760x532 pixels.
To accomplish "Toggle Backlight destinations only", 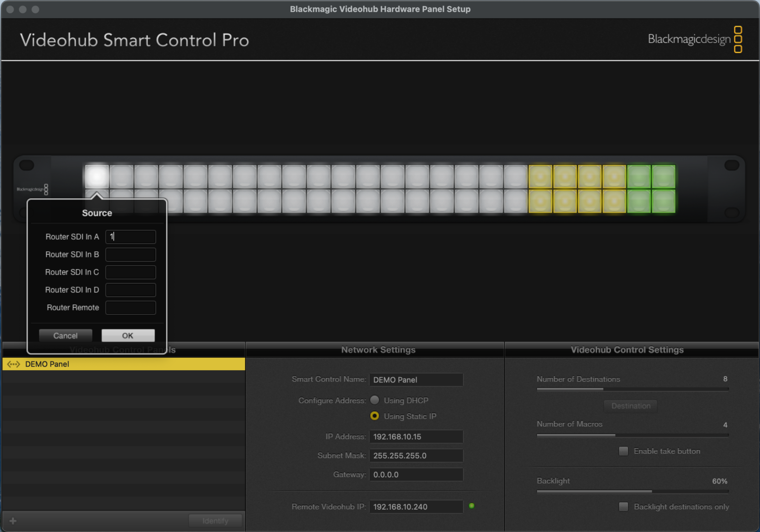I will (623, 507).
